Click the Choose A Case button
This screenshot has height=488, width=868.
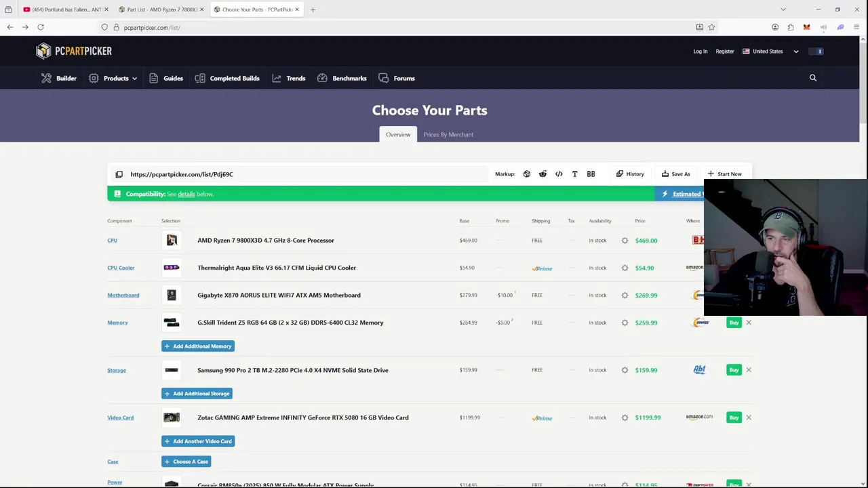(186, 462)
